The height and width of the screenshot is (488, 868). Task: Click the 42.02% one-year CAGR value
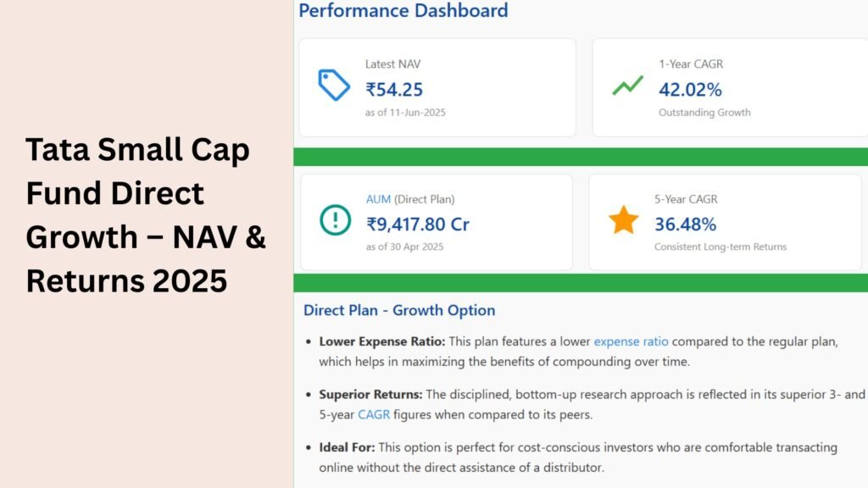690,89
